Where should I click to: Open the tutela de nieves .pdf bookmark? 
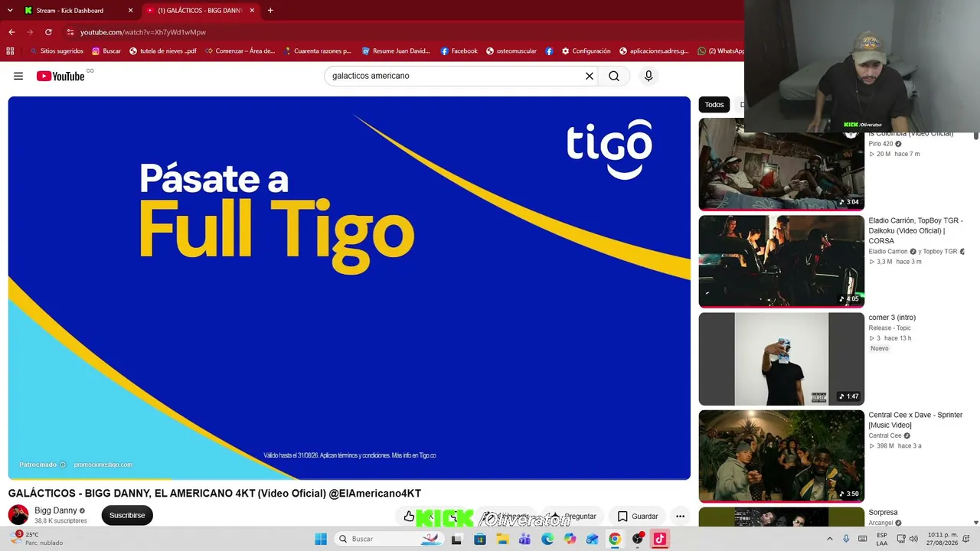point(163,51)
